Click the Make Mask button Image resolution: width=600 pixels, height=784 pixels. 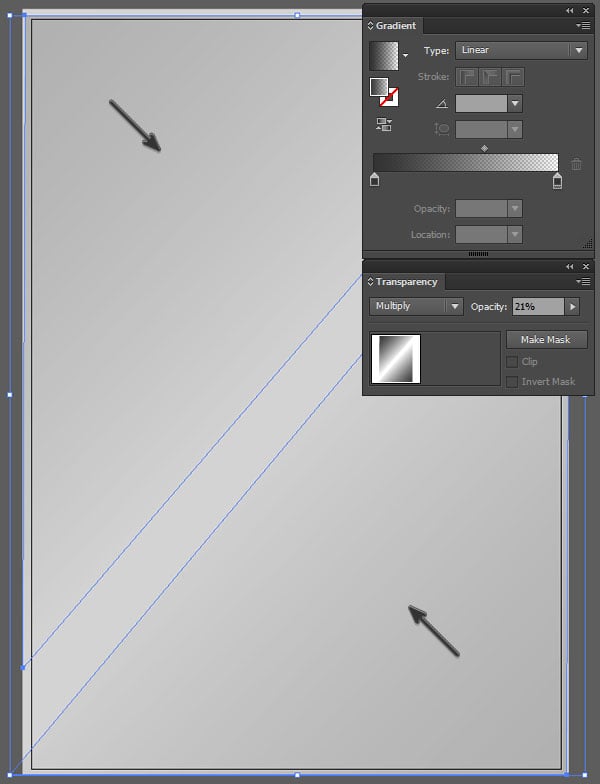click(x=546, y=340)
